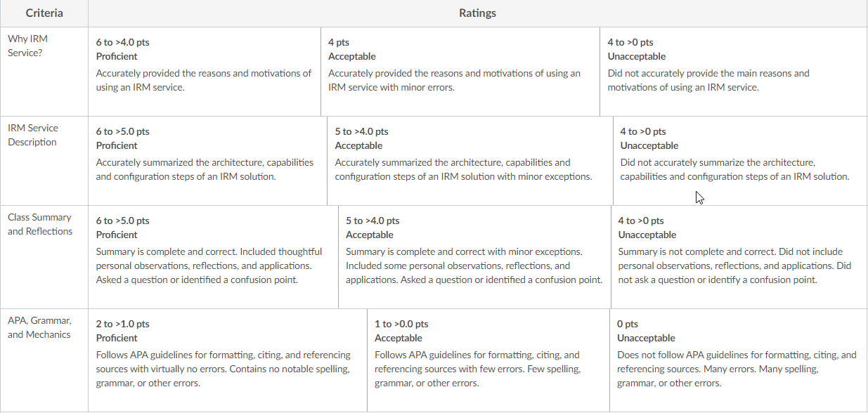868x413 pixels.
Task: Pick Acceptable for Class Summary and Reflections
Action: point(474,257)
